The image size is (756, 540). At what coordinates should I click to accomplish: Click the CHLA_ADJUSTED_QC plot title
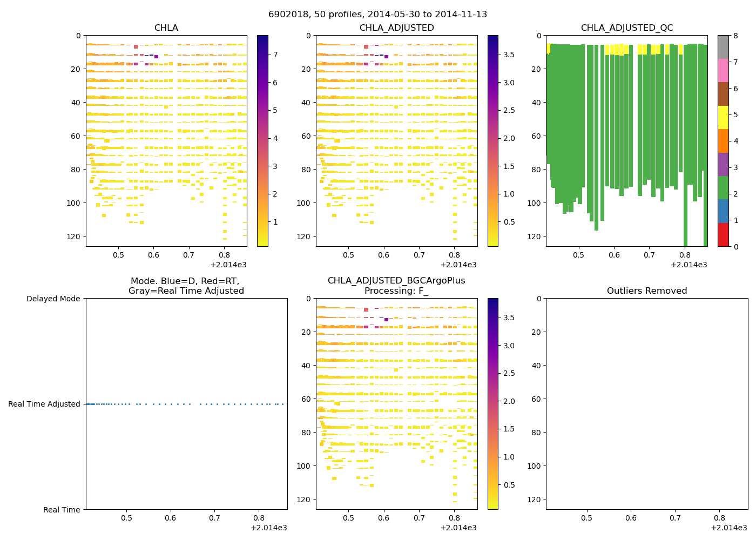(627, 28)
